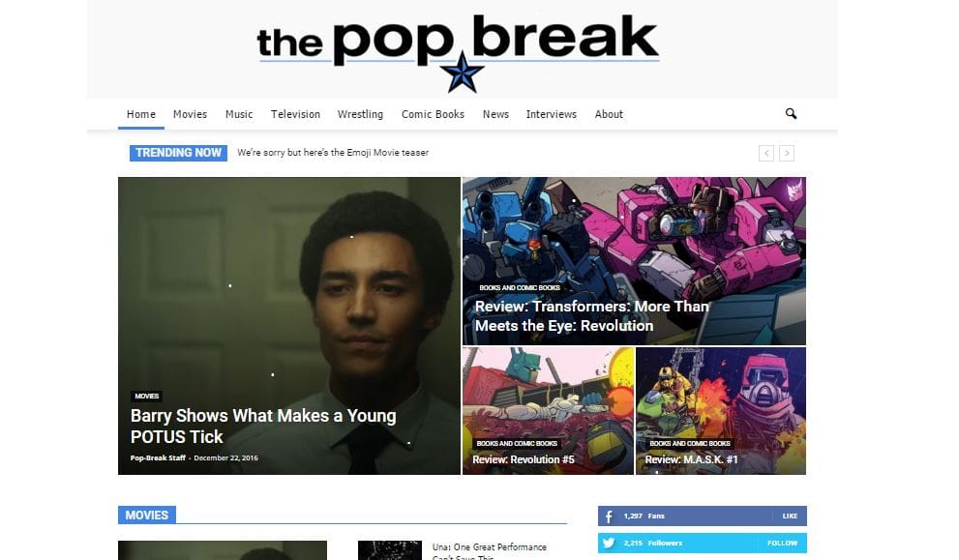959x560 pixels.
Task: Go to the Wrestling section
Action: coord(360,114)
